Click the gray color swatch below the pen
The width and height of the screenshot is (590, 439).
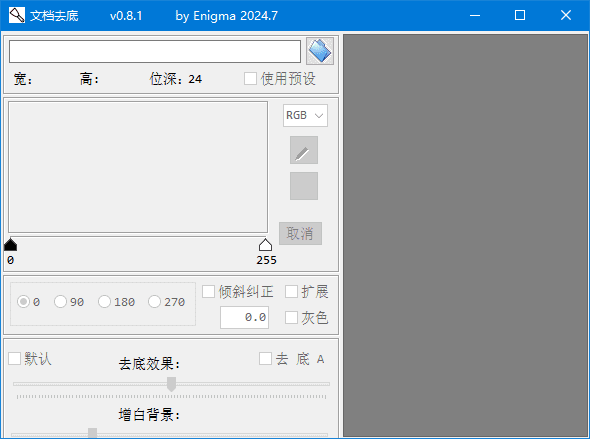[304, 186]
